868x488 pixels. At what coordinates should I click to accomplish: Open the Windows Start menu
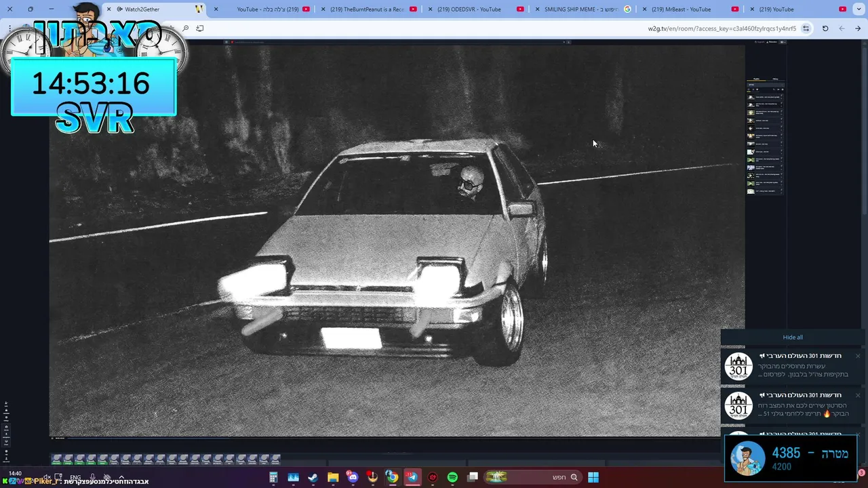(x=593, y=477)
